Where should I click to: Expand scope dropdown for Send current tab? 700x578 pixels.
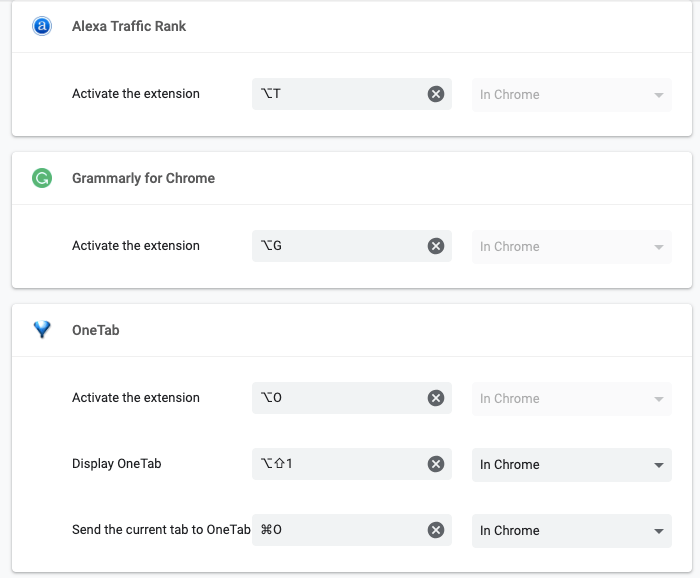point(571,530)
